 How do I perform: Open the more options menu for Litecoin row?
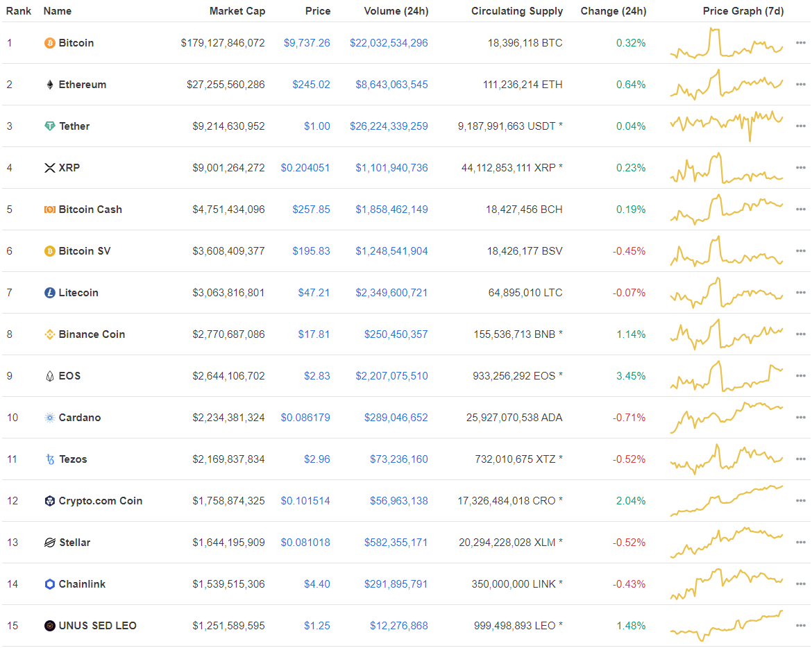click(801, 293)
